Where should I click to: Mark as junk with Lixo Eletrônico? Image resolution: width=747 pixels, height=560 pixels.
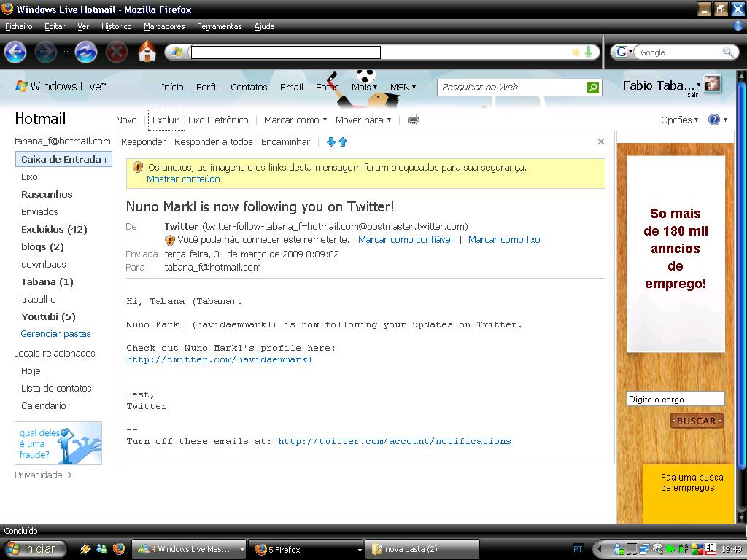[218, 120]
